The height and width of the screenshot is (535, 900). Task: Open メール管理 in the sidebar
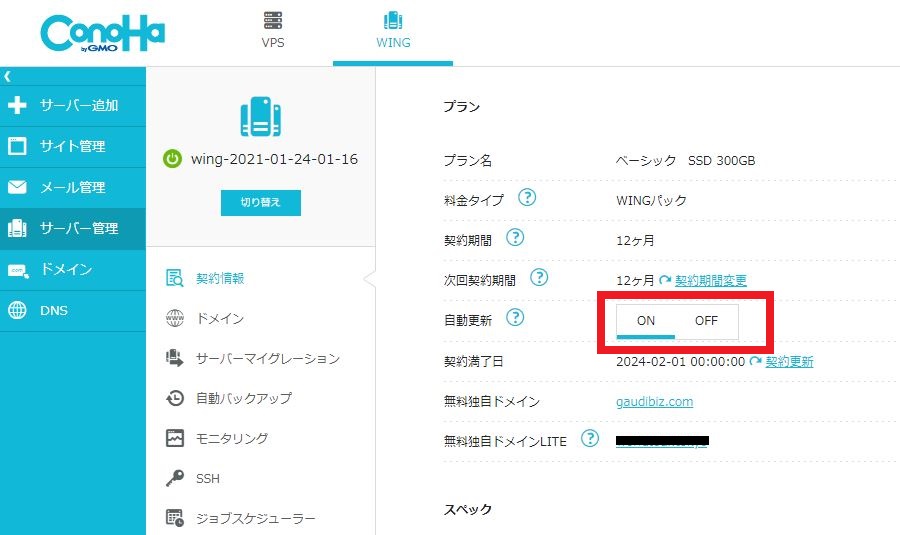pos(73,188)
